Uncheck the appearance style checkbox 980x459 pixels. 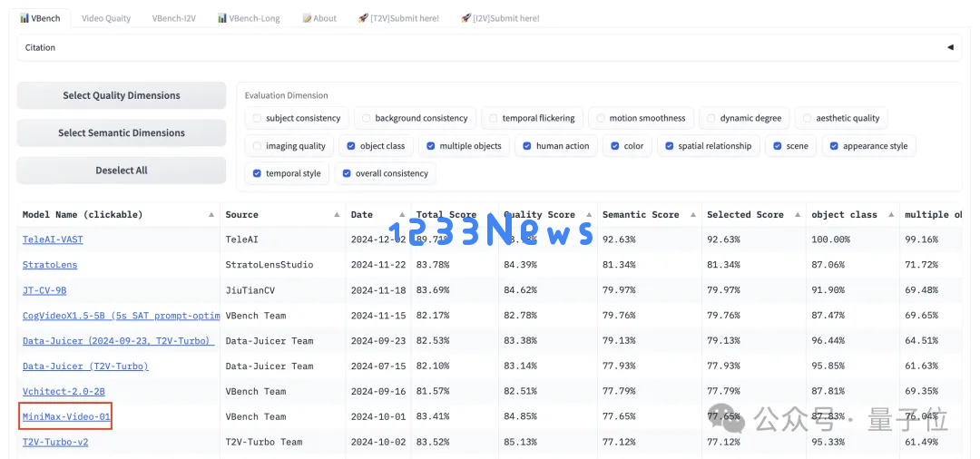pos(835,146)
